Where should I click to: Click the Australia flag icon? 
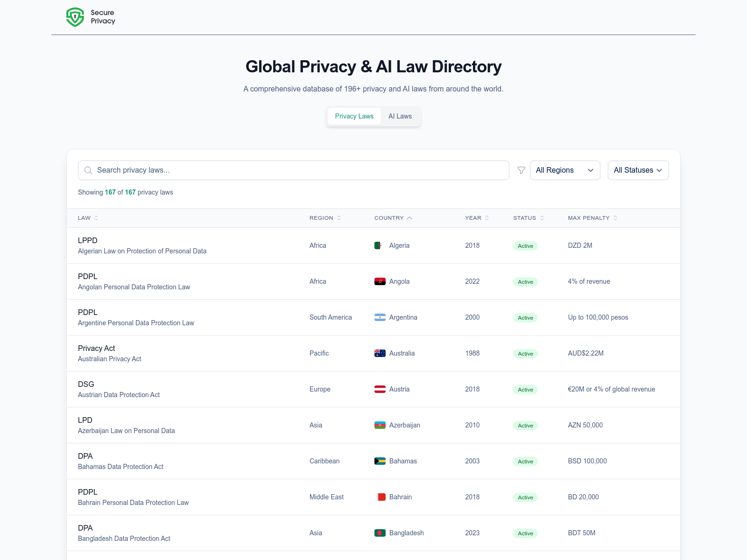click(x=379, y=353)
